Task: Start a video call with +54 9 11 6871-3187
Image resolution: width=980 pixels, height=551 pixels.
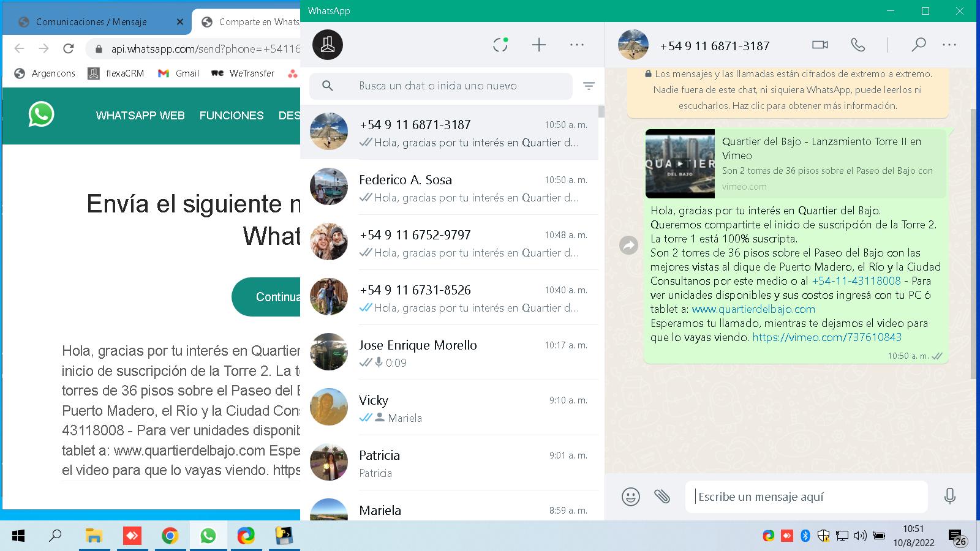Action: pos(820,45)
